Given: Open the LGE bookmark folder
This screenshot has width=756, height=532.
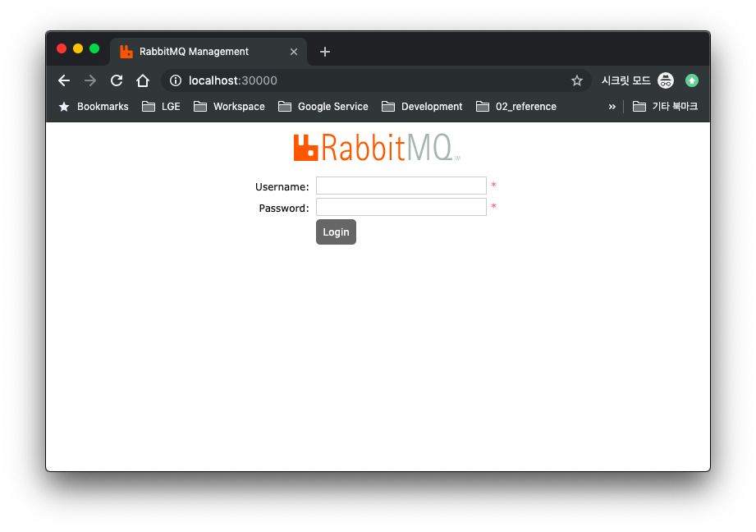Looking at the screenshot, I should coord(161,107).
